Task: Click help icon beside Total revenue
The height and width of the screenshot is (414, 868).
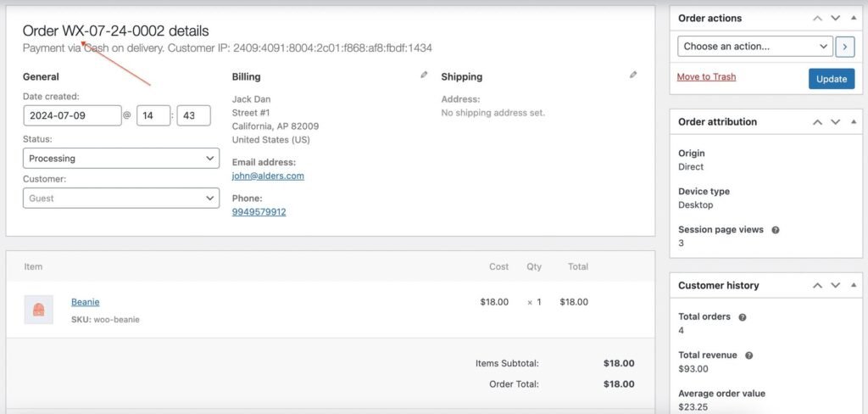Action: [748, 356]
